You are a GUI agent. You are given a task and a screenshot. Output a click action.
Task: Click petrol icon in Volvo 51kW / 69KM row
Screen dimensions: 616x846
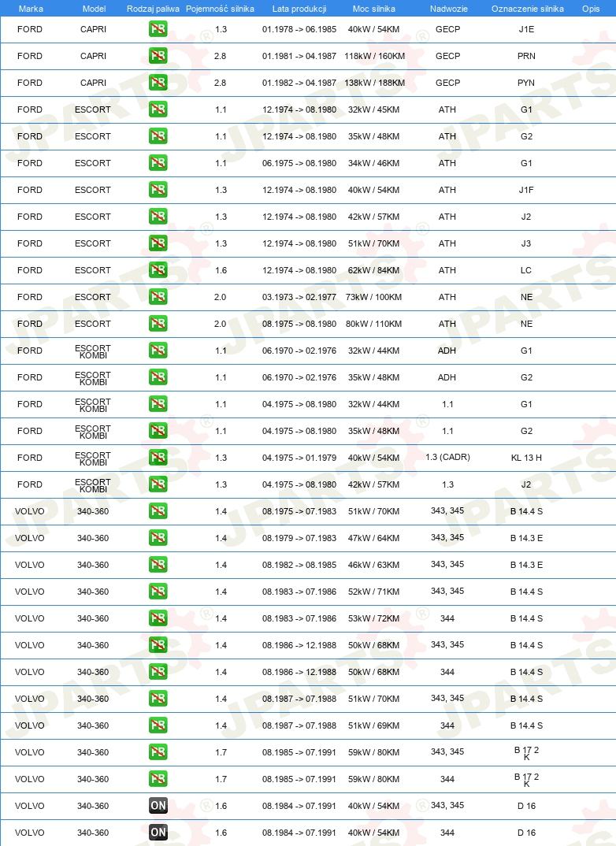click(158, 725)
